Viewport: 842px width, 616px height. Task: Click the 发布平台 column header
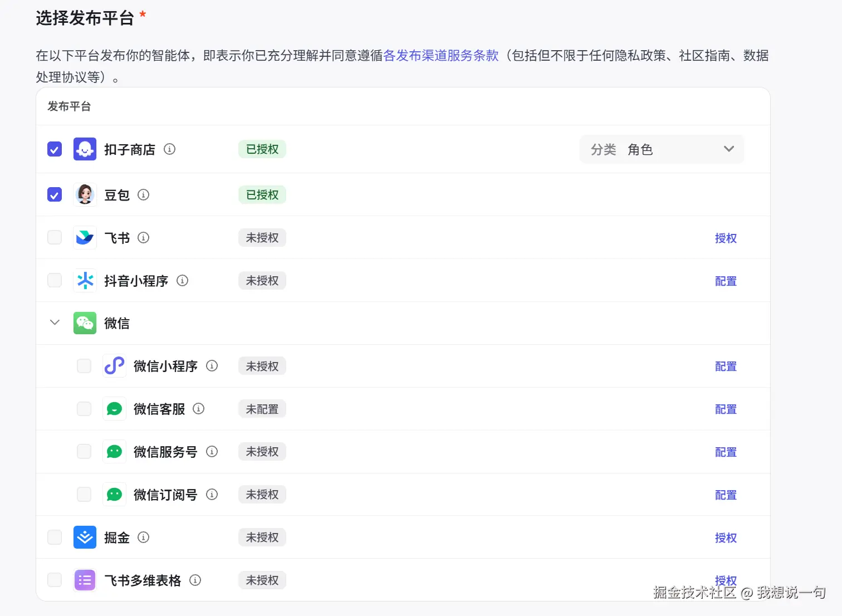pyautogui.click(x=69, y=106)
